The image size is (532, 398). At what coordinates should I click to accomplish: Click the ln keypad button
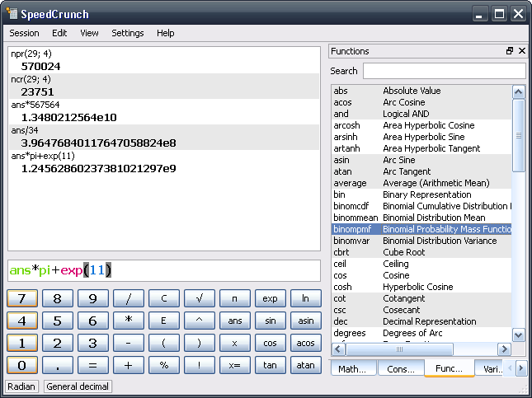(x=306, y=298)
